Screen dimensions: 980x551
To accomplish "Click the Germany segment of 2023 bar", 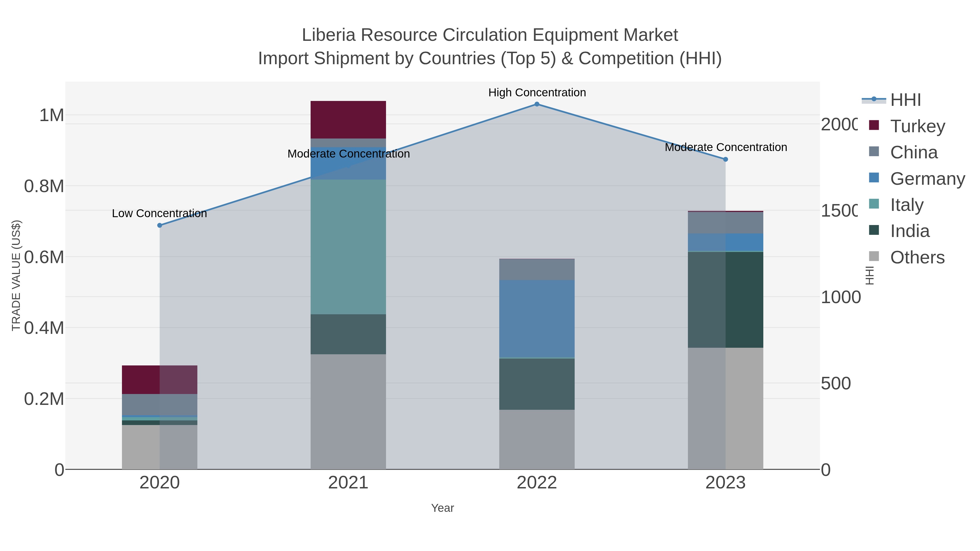I will coord(725,243).
